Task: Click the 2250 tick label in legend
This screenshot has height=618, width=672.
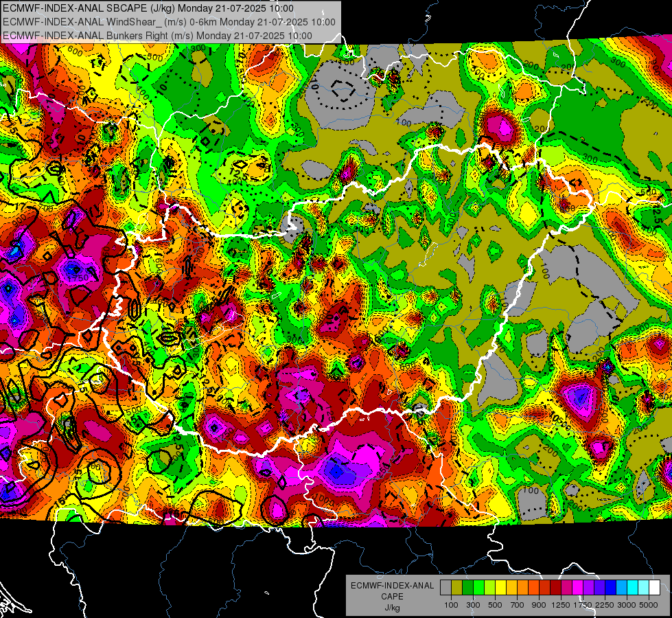Action: (x=604, y=605)
